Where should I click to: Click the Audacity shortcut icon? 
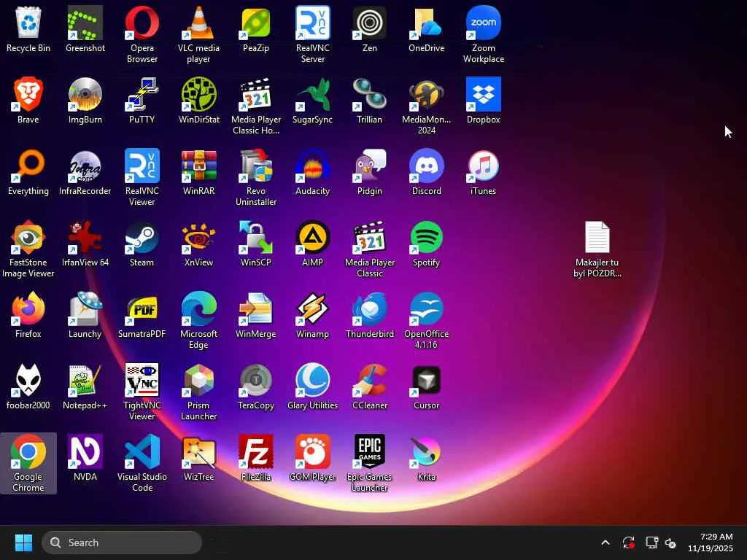tap(312, 167)
